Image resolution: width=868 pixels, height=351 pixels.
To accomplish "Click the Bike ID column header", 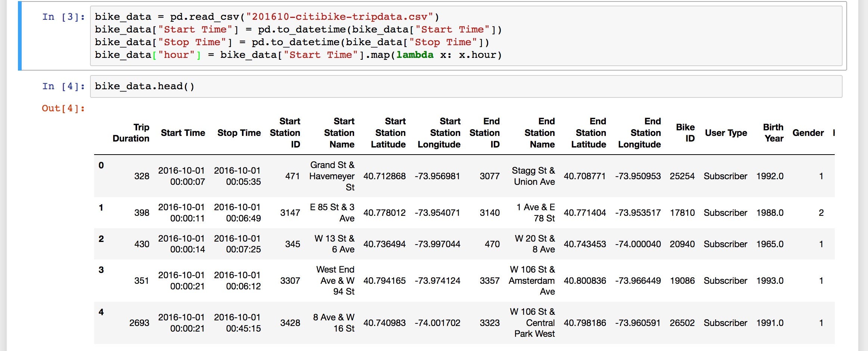I will (686, 133).
